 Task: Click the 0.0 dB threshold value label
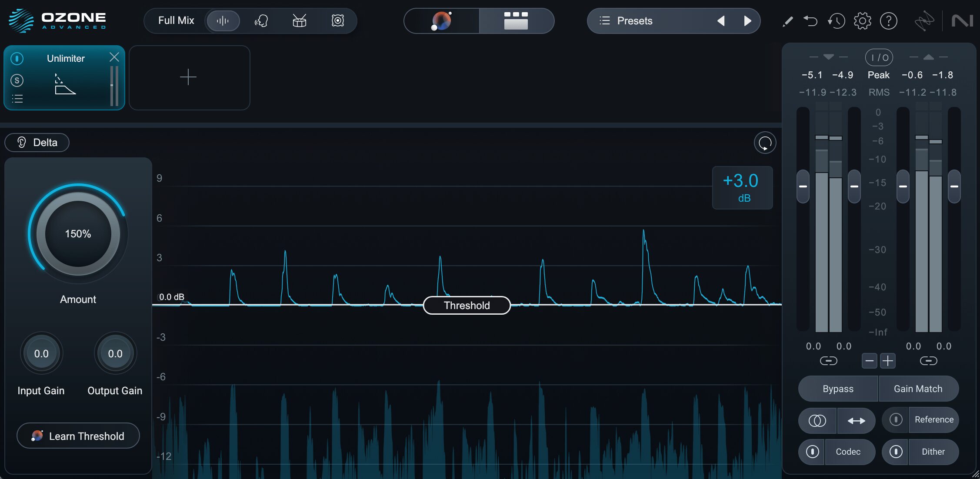[x=171, y=297]
